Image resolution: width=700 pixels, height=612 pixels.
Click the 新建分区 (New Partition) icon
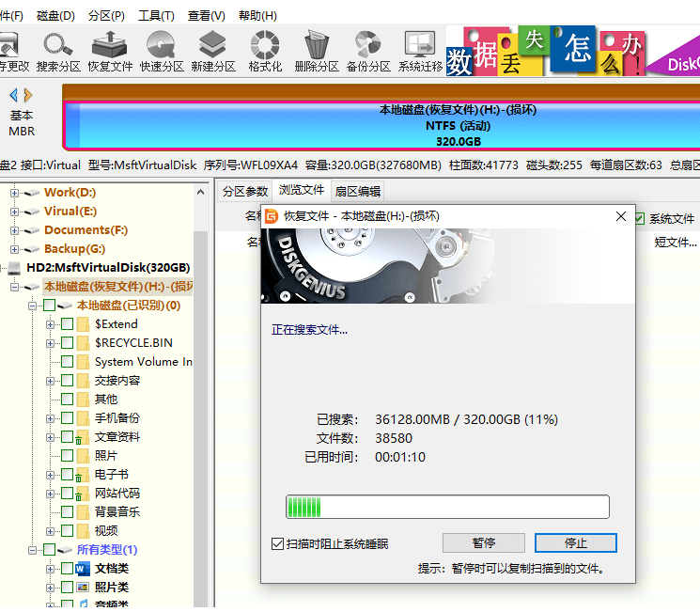click(x=213, y=52)
